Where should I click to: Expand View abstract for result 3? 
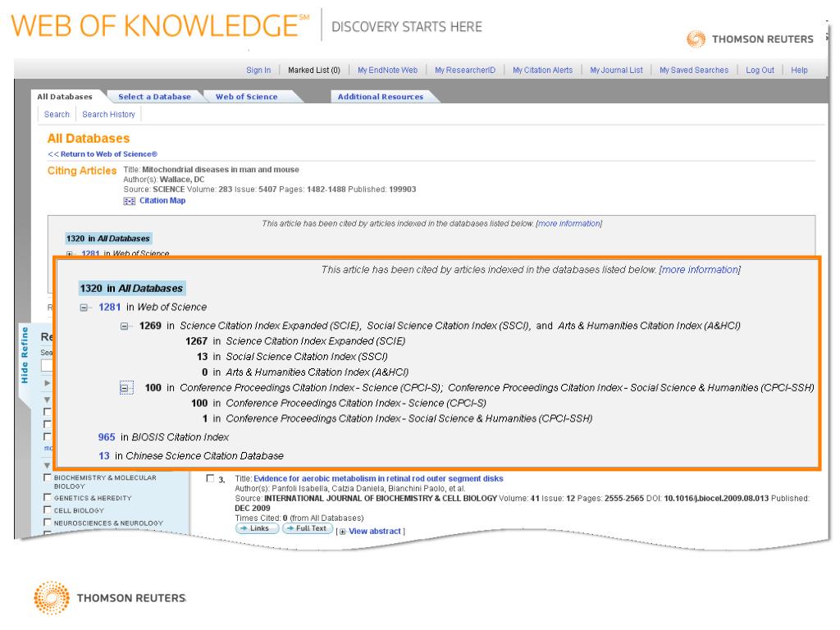374,532
